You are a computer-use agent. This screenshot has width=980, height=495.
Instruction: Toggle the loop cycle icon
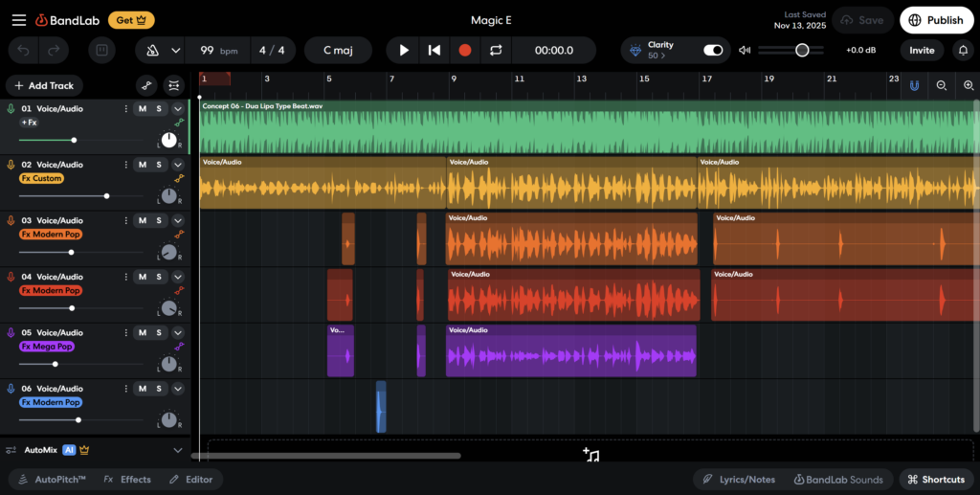pos(495,50)
